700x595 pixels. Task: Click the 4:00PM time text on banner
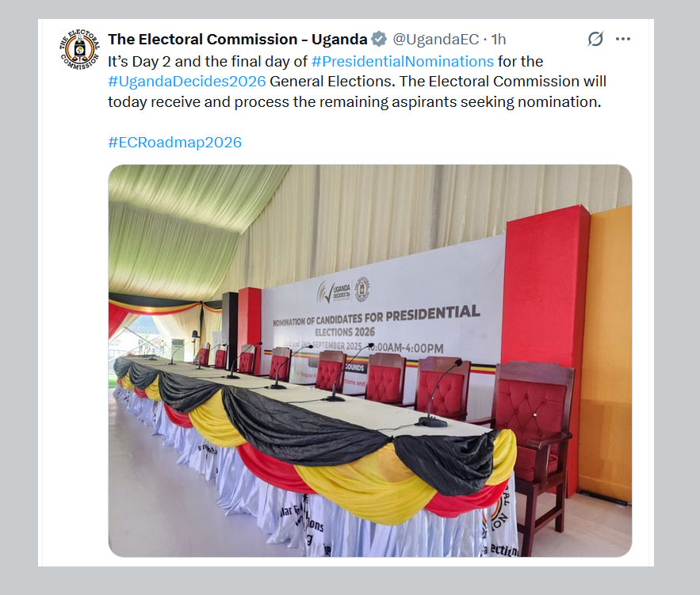click(x=423, y=348)
